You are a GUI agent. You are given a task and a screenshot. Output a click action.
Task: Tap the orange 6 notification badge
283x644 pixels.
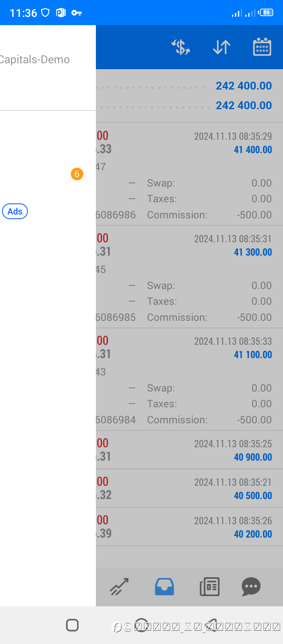tap(77, 174)
